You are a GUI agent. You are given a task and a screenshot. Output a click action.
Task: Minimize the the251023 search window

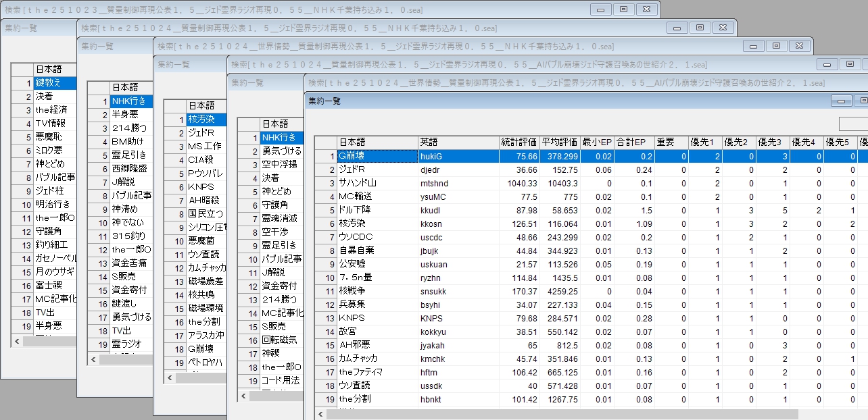tap(600, 9)
